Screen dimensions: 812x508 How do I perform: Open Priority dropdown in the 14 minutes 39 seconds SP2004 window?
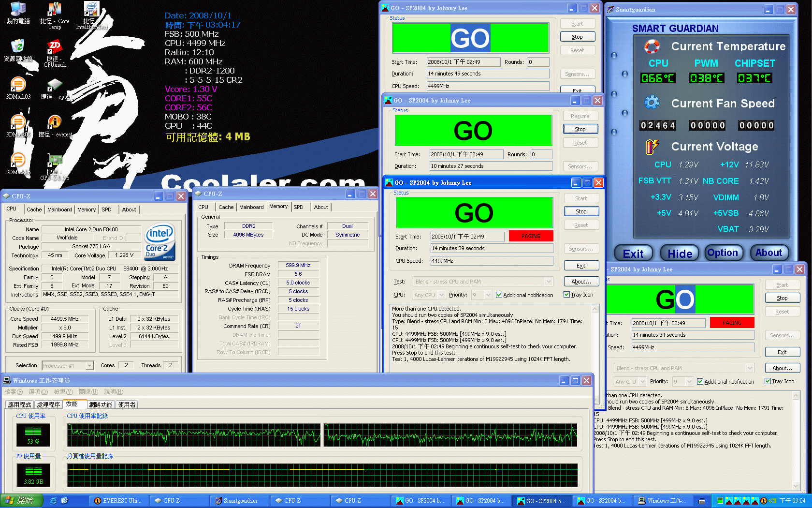point(488,295)
